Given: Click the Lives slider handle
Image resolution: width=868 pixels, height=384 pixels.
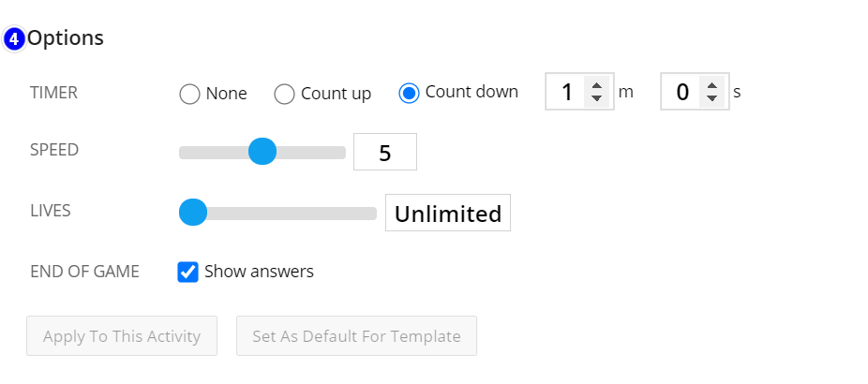Looking at the screenshot, I should point(193,212).
